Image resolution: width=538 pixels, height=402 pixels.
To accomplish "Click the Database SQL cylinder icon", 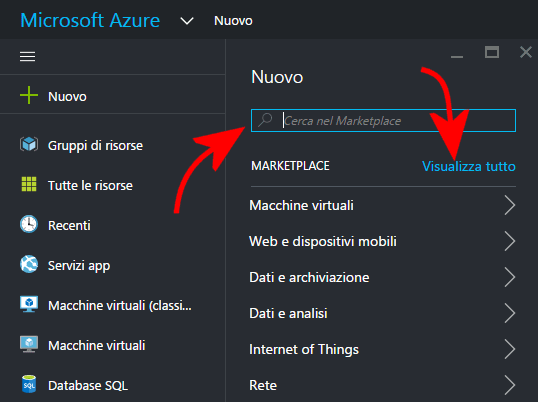I will (x=29, y=384).
